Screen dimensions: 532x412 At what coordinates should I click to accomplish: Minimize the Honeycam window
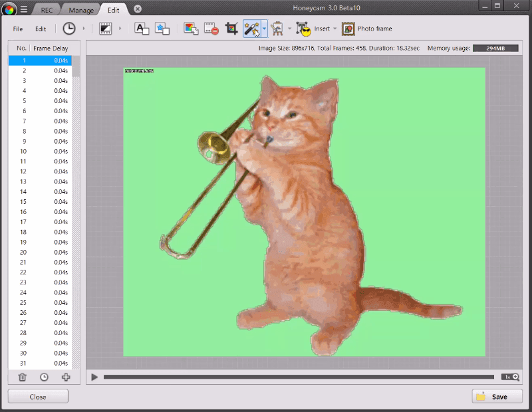(x=485, y=6)
